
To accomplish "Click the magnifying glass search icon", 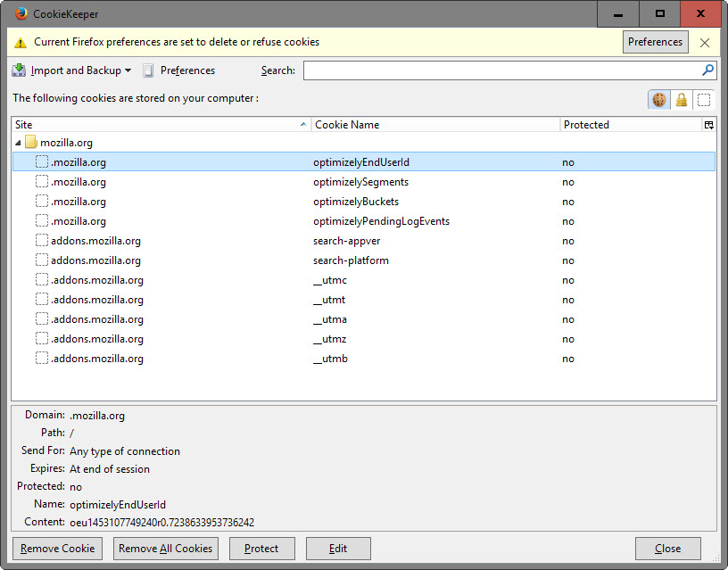I will (x=707, y=70).
